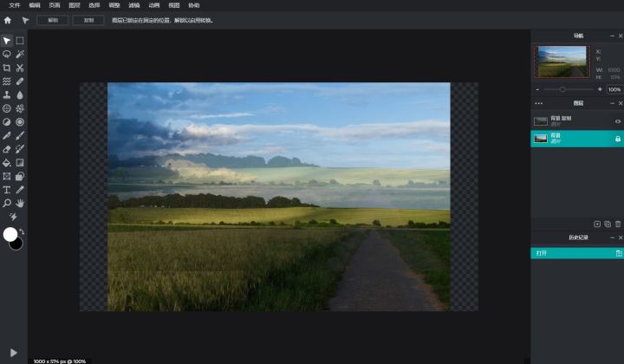Click the 复制 button

88,20
